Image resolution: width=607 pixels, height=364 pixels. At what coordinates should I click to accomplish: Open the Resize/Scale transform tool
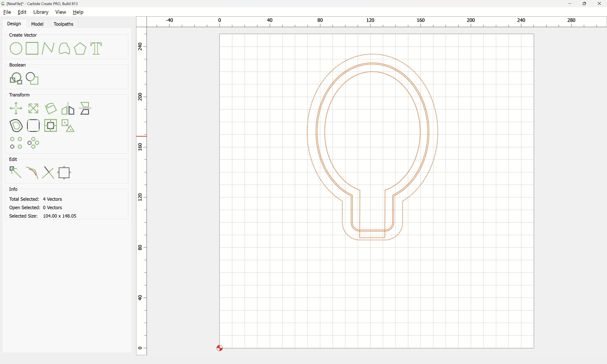[33, 108]
